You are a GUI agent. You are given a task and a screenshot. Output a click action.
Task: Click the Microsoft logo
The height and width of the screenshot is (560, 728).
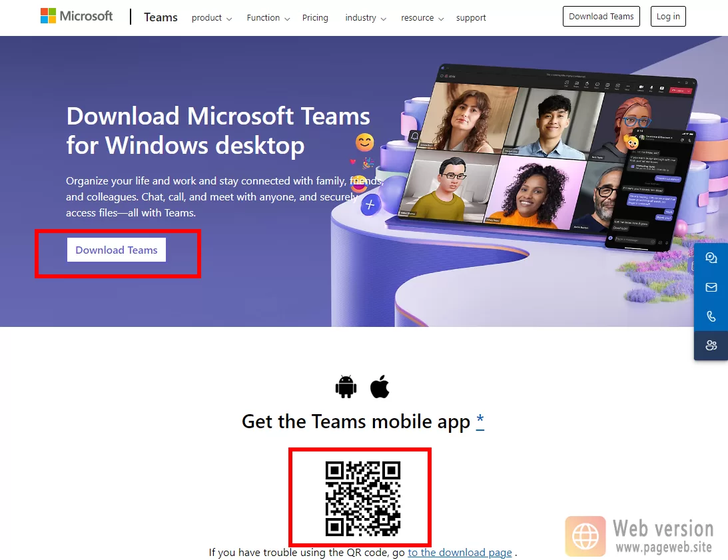tap(77, 16)
